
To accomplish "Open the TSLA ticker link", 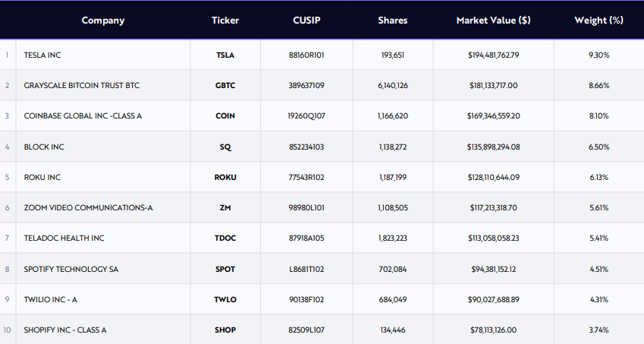I will pos(225,55).
